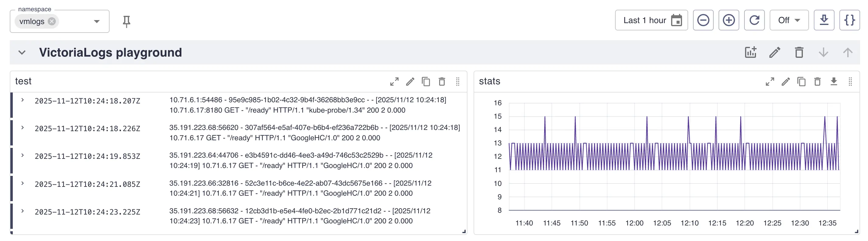This screenshot has width=868, height=241.
Task: Remove the vmlogs namespace chip
Action: coord(51,22)
